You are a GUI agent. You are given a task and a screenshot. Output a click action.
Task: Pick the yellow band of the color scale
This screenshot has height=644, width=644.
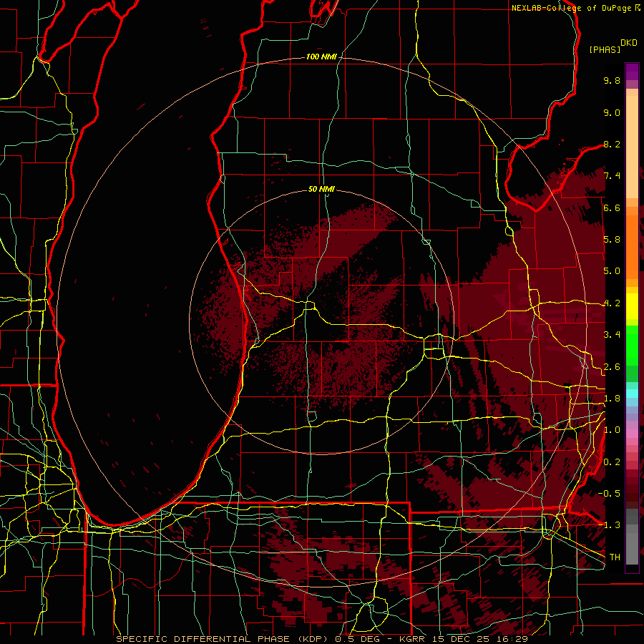click(632, 306)
